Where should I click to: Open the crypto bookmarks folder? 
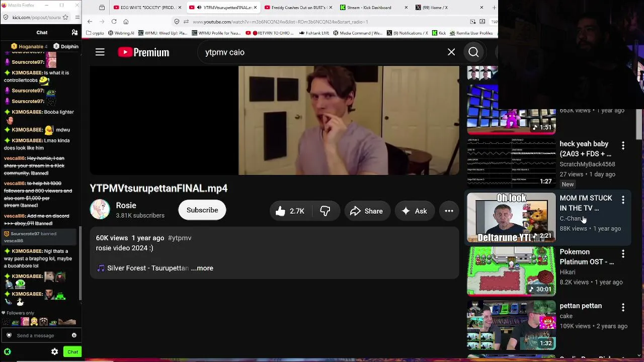(95, 33)
